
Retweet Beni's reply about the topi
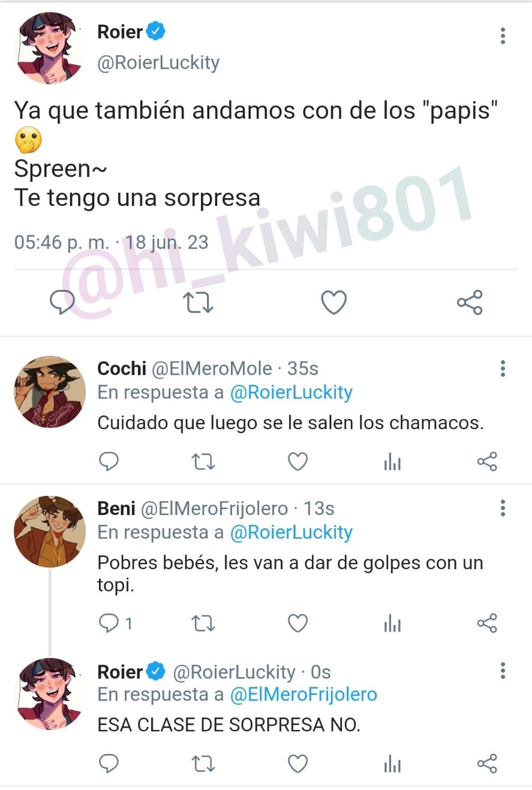coord(203,624)
